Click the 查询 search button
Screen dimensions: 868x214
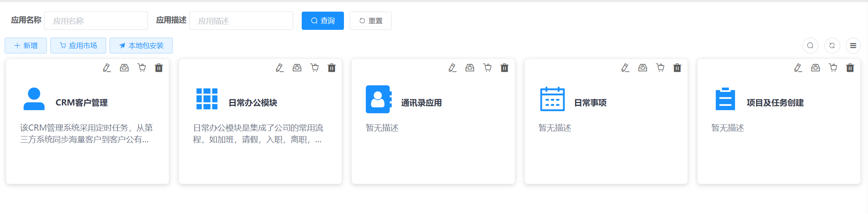[x=323, y=21]
